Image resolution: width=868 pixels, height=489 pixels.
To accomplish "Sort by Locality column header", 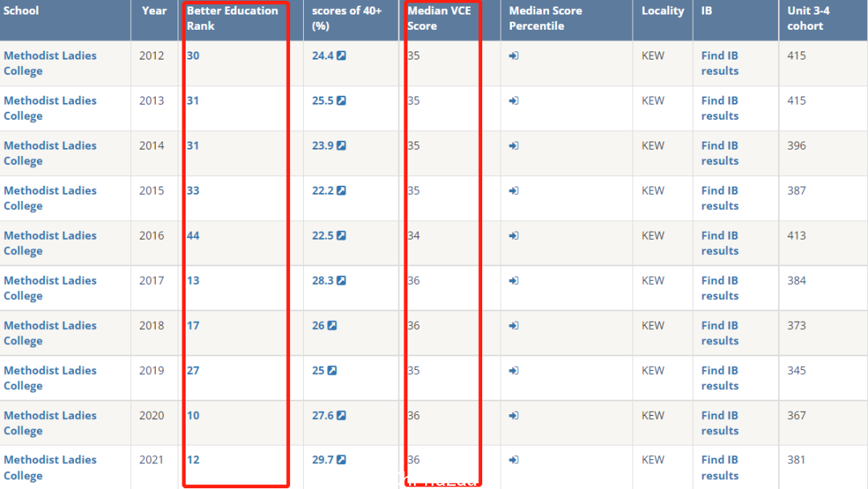I will click(x=662, y=10).
